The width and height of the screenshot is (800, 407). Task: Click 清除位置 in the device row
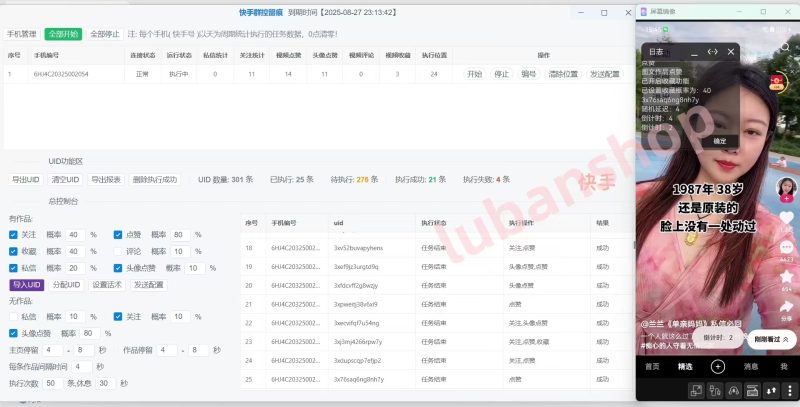click(563, 74)
